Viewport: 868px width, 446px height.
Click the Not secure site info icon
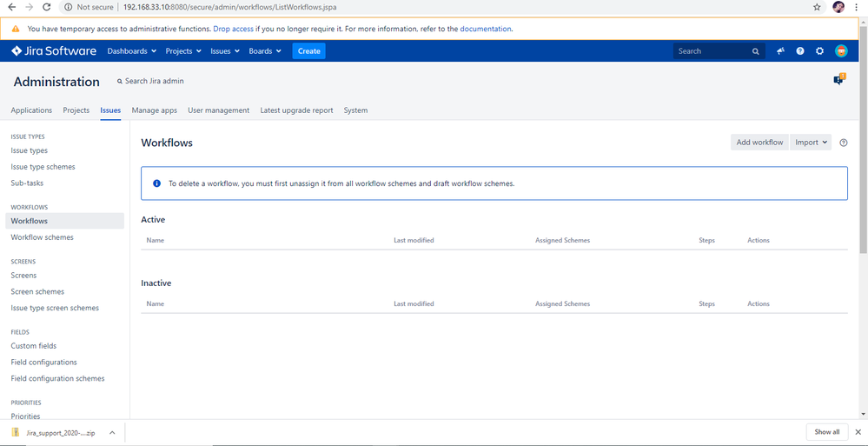point(68,7)
